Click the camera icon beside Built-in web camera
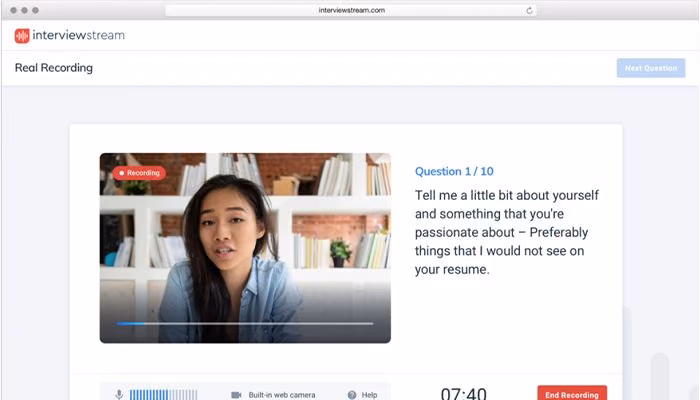Viewport: 700px width, 400px height. pos(236,395)
